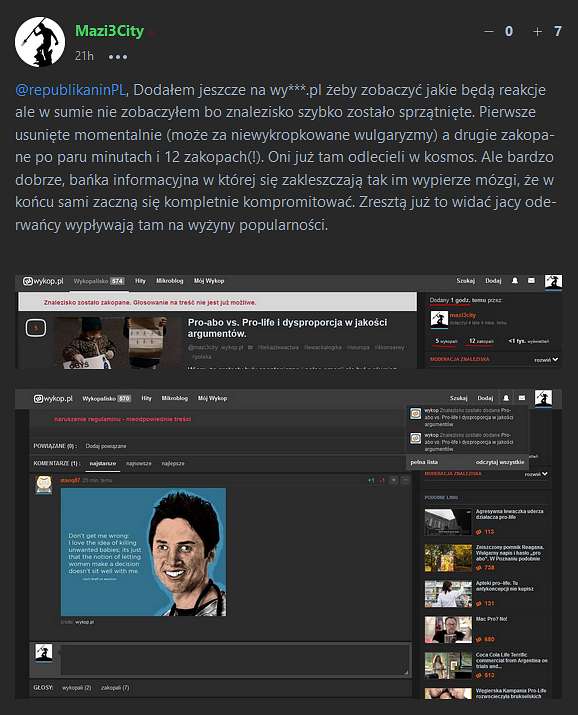Viewport: 578px width, 715px height.
Task: Open the three-dots options menu by 21h
Action: (x=118, y=57)
